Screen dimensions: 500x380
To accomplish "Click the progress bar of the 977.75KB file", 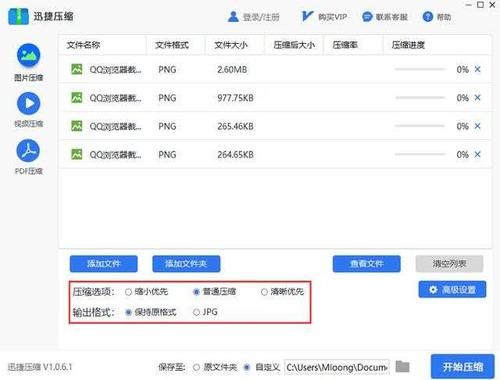I will click(420, 98).
